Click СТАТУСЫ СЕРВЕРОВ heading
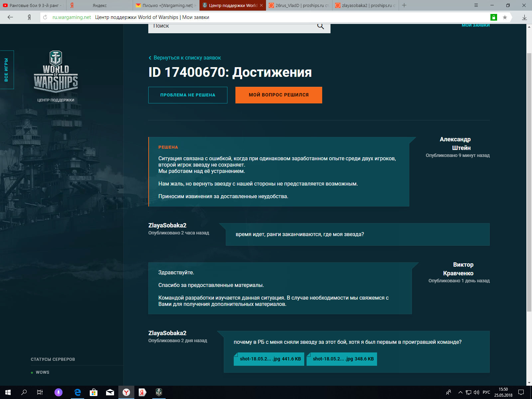Image resolution: width=532 pixels, height=399 pixels. 53,359
